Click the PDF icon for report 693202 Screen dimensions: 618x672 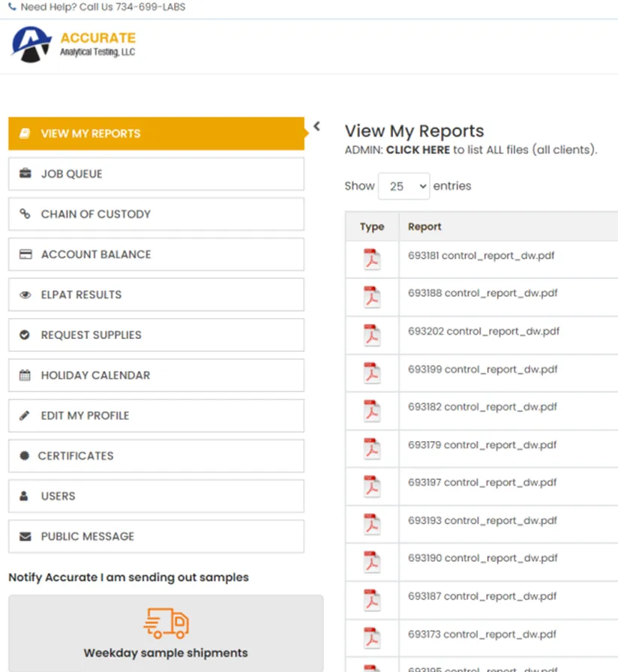372,334
